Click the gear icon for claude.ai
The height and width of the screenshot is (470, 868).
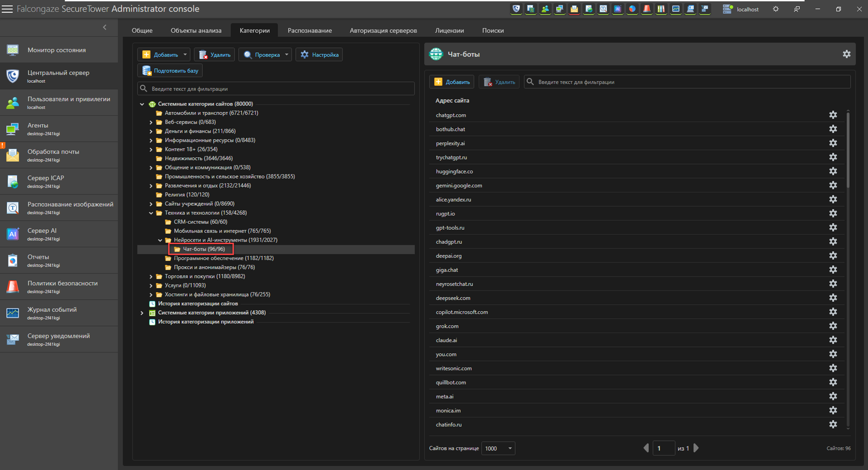tap(833, 340)
